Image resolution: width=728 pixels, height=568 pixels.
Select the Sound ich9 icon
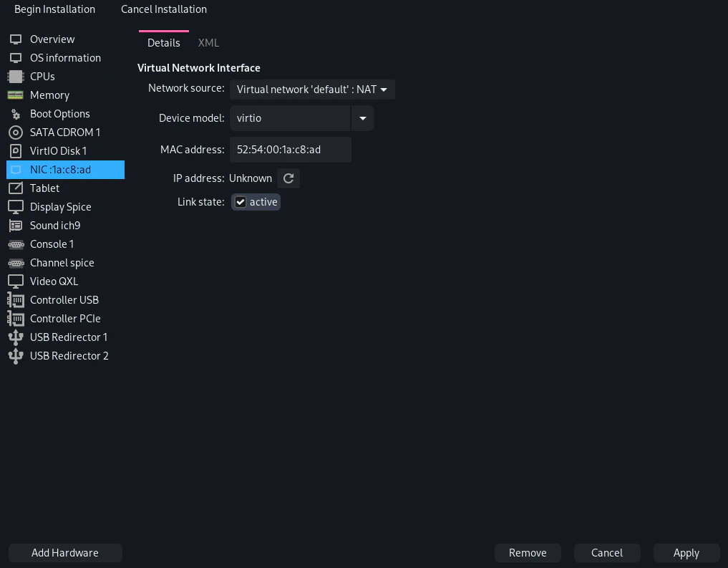(x=16, y=226)
